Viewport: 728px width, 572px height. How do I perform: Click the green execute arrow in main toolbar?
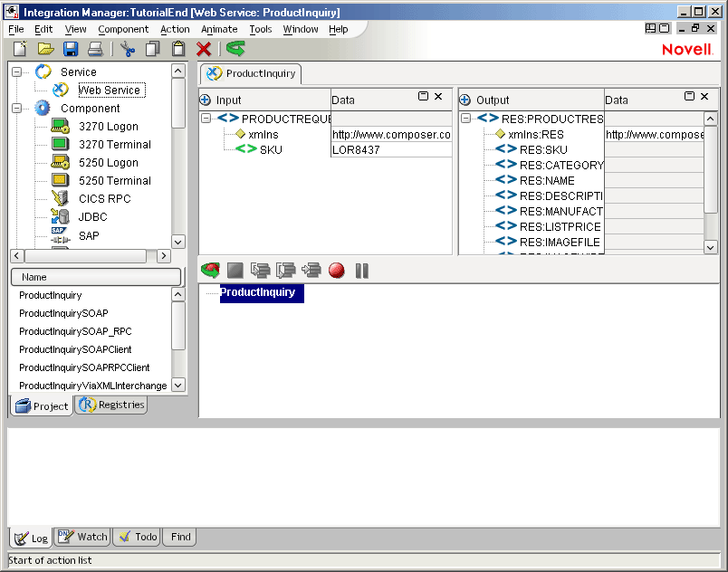[235, 49]
